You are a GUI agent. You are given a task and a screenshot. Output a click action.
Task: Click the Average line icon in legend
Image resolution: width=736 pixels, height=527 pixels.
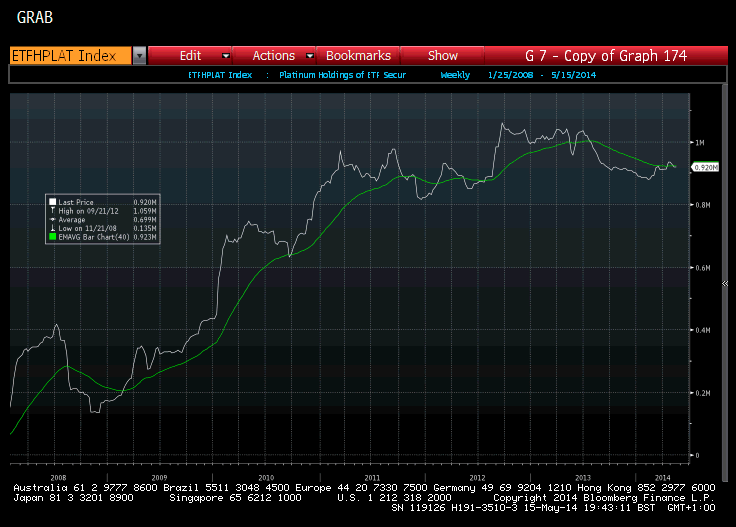pyautogui.click(x=53, y=220)
